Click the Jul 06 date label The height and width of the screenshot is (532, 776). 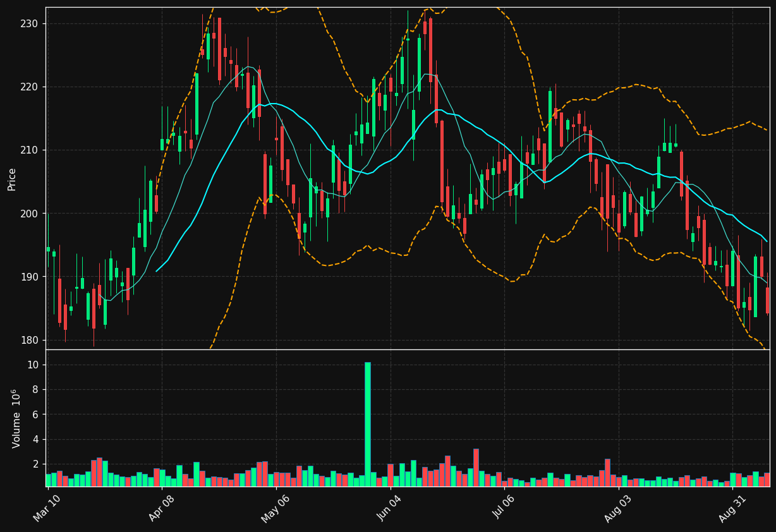(504, 509)
